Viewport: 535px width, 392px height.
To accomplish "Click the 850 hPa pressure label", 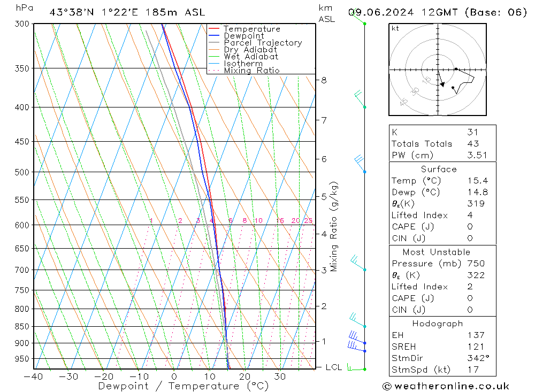I will [22, 327].
